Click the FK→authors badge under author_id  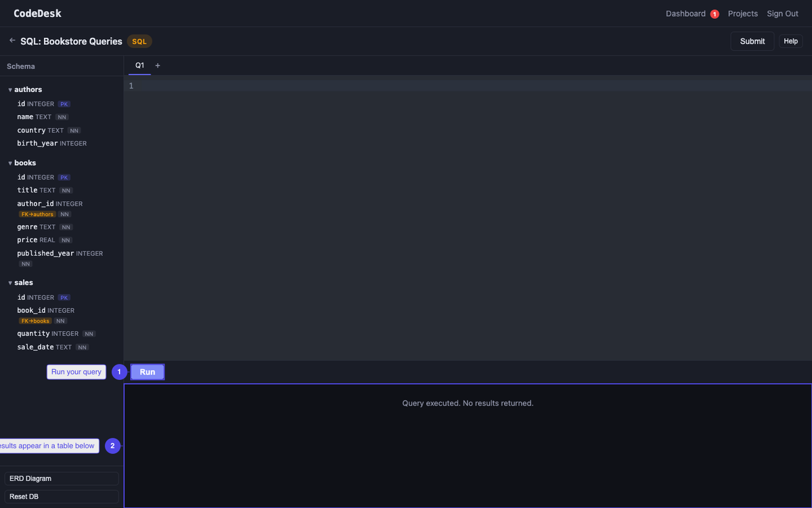[37, 214]
